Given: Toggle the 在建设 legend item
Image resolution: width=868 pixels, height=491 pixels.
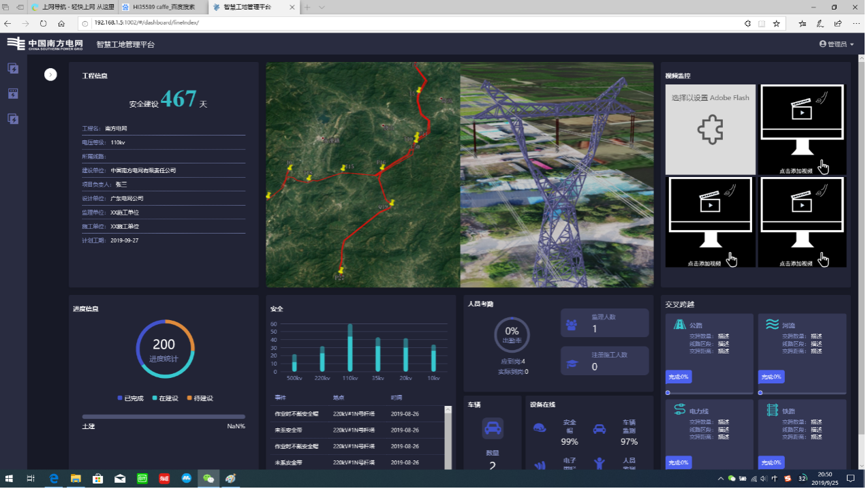Looking at the screenshot, I should point(164,398).
